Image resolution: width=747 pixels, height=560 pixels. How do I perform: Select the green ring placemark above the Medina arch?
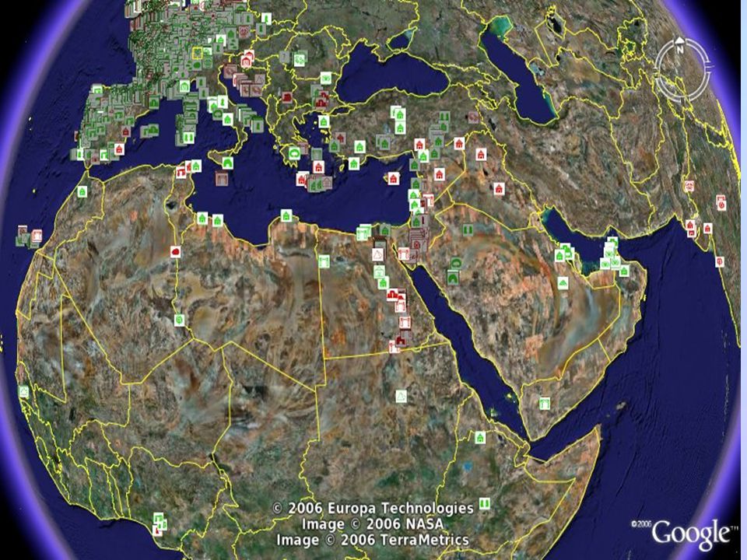pos(456,264)
